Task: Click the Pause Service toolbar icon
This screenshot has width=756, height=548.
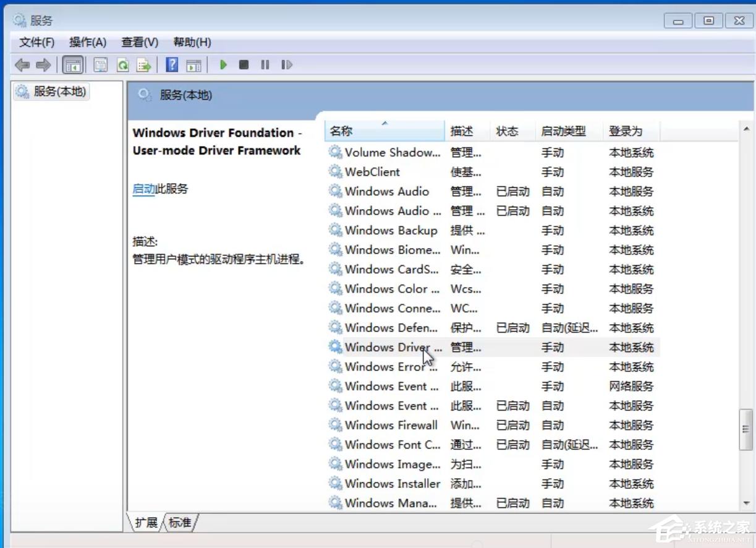Action: tap(265, 64)
